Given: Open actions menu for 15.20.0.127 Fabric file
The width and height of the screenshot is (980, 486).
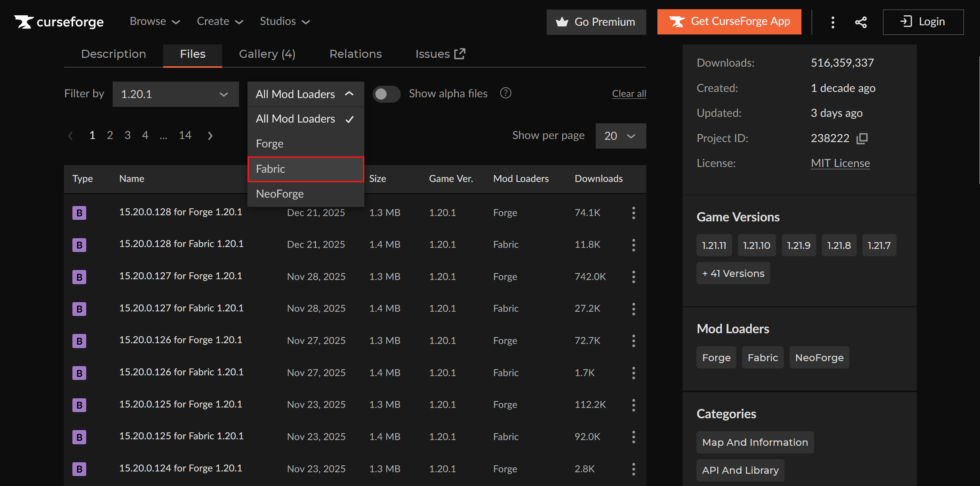Looking at the screenshot, I should pyautogui.click(x=633, y=309).
